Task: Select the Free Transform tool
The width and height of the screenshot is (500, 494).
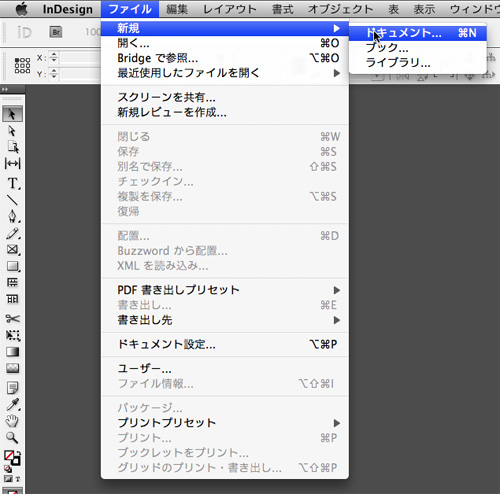Action: pos(13,335)
